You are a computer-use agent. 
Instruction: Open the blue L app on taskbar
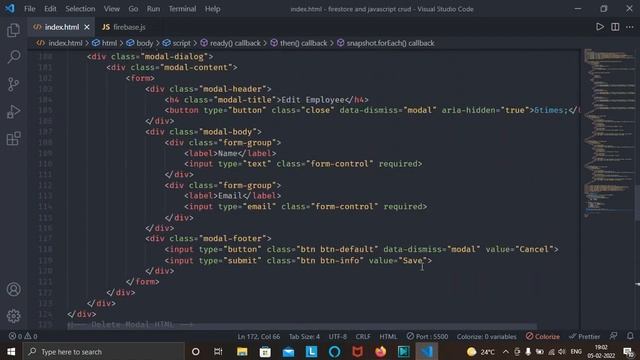[x=311, y=351]
